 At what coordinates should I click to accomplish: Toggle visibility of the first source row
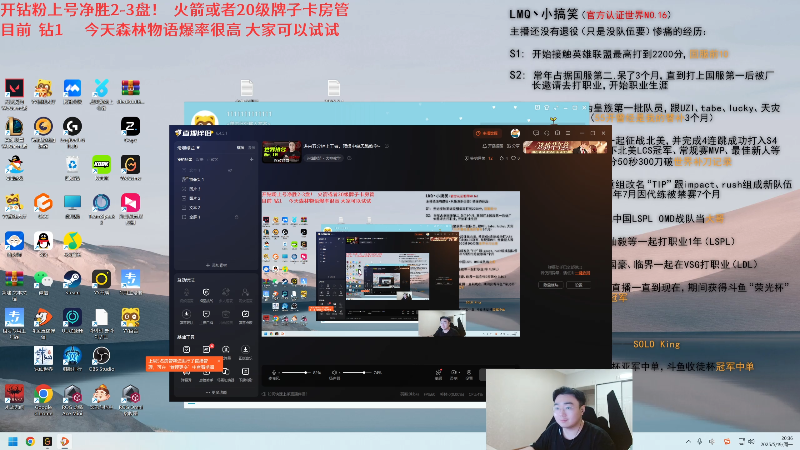230,170
